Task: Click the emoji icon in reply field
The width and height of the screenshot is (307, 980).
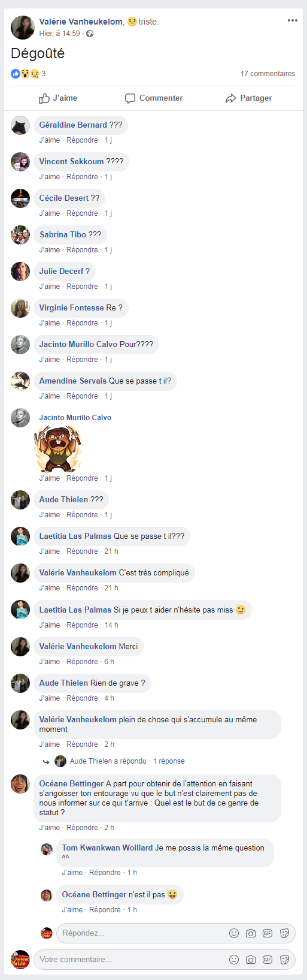Action: (x=234, y=933)
